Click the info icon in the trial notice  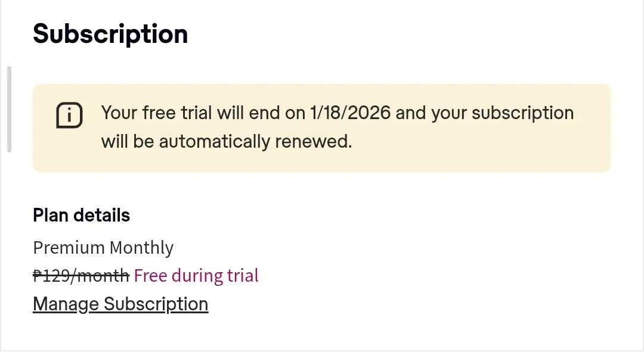coord(69,116)
